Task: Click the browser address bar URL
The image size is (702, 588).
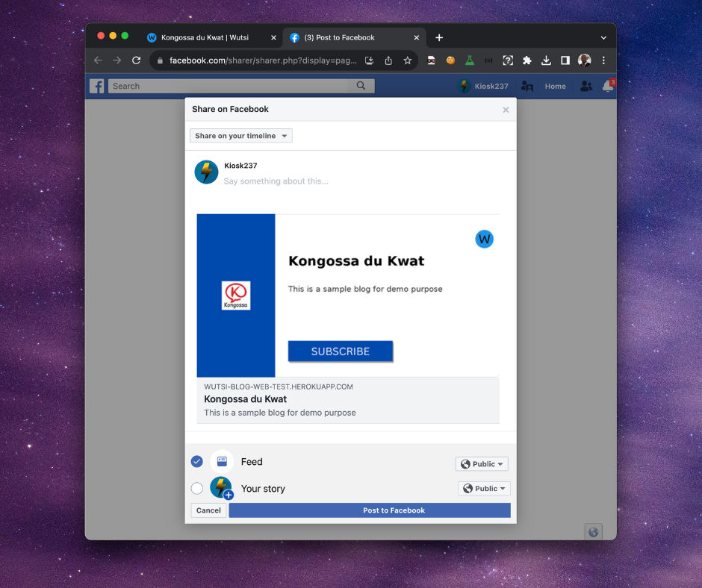Action: [263, 60]
